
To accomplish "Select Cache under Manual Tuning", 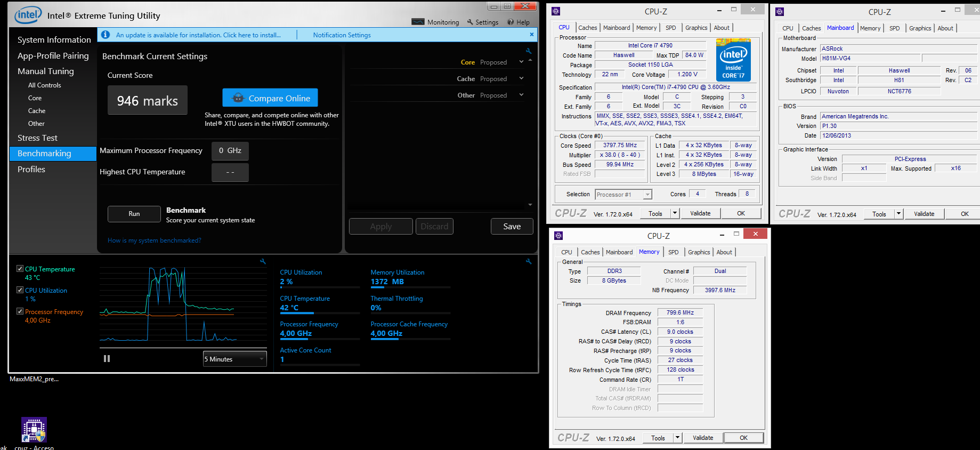I will [x=37, y=111].
